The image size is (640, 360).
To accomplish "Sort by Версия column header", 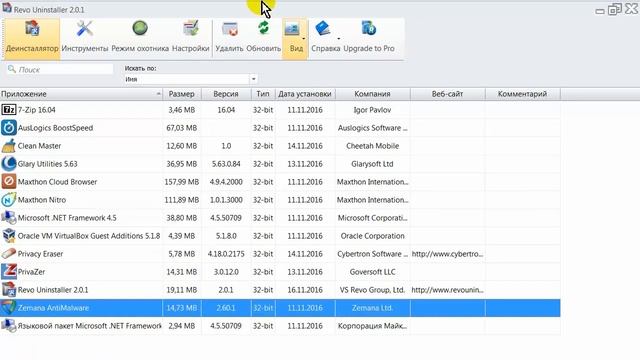I will click(x=226, y=94).
